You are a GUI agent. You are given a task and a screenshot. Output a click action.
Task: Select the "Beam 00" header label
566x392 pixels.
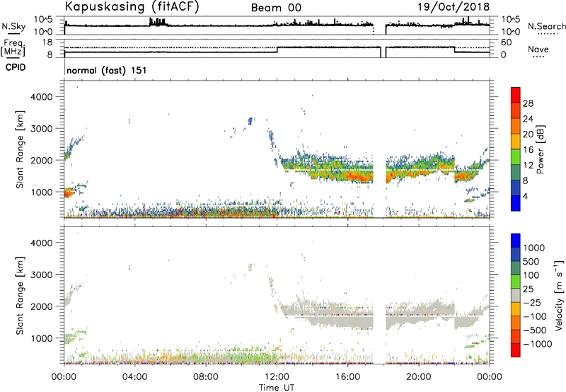coord(276,8)
